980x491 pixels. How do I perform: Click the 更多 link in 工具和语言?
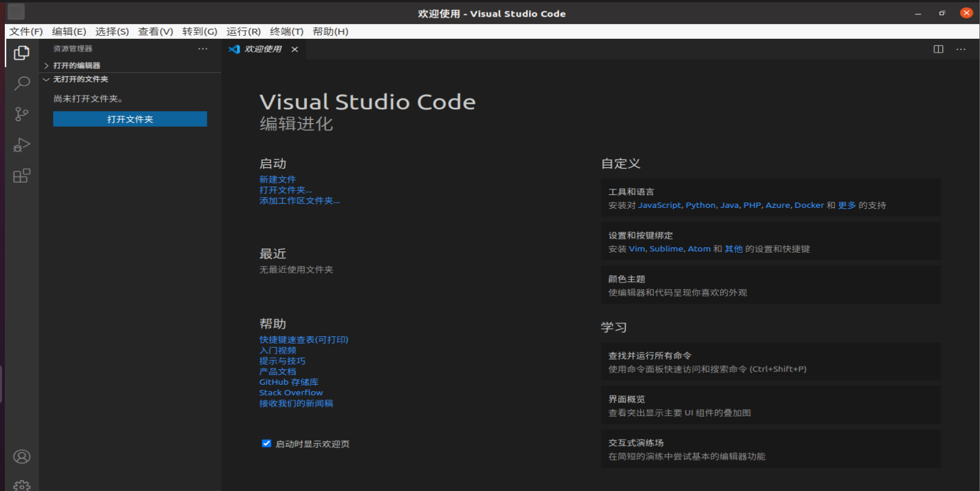[x=847, y=205]
